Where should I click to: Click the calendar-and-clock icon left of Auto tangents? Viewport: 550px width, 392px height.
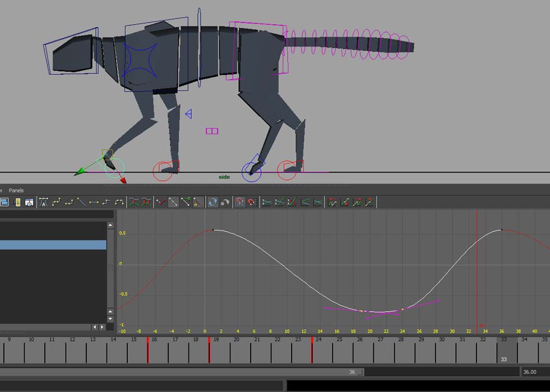pyautogui.click(x=29, y=202)
